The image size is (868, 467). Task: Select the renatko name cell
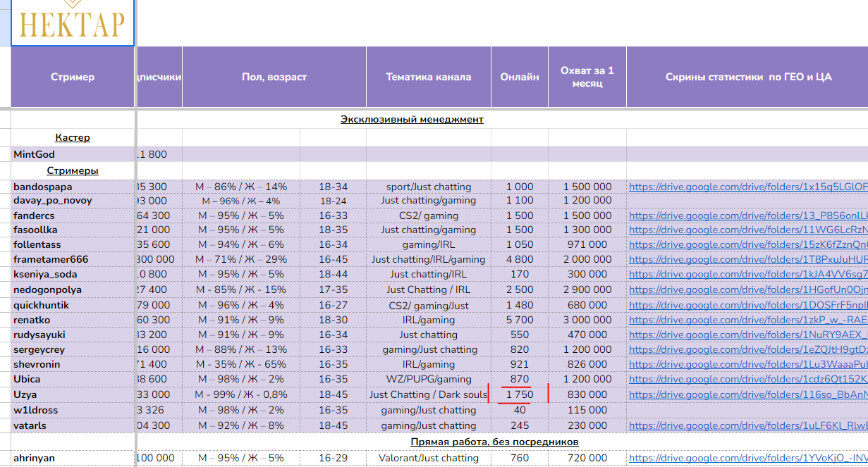click(x=73, y=320)
